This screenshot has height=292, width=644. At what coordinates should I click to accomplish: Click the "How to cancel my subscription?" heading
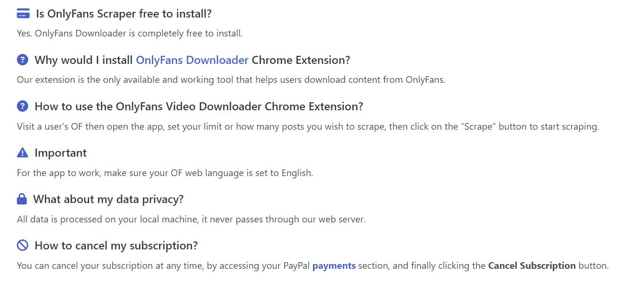pos(116,246)
